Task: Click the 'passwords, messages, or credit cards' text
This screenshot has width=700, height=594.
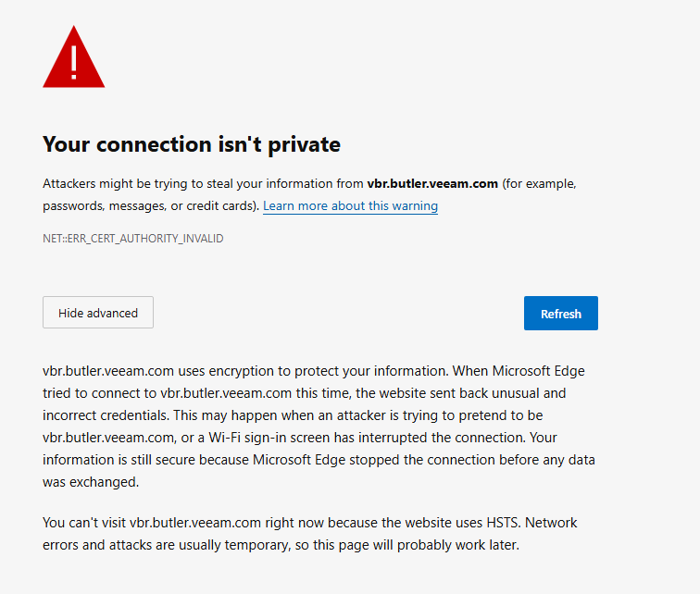Action: pyautogui.click(x=148, y=205)
